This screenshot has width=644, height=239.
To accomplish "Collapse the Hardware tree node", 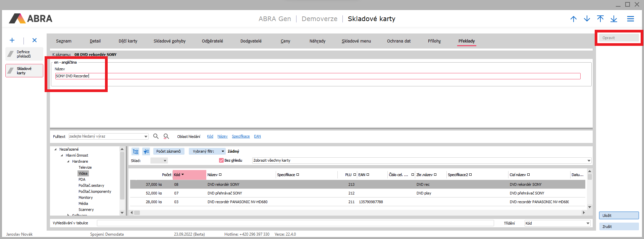I will coord(68,161).
